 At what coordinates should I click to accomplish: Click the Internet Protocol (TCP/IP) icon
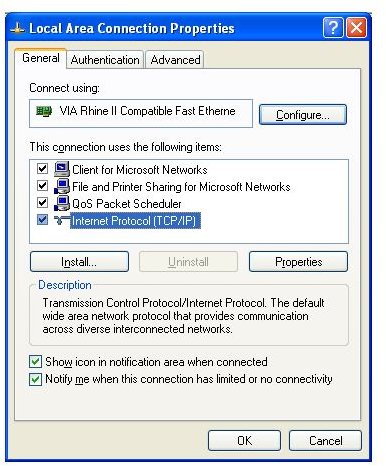pos(62,220)
